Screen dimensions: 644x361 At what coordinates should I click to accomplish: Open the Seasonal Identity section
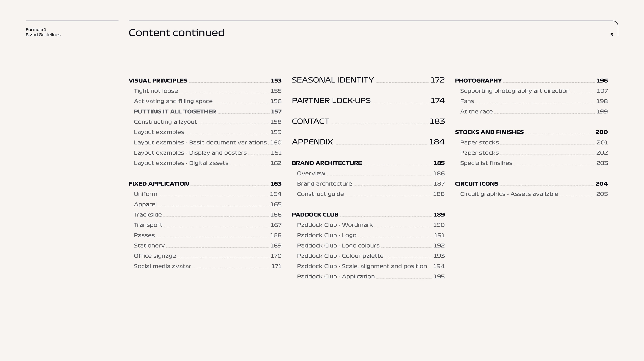click(x=333, y=80)
